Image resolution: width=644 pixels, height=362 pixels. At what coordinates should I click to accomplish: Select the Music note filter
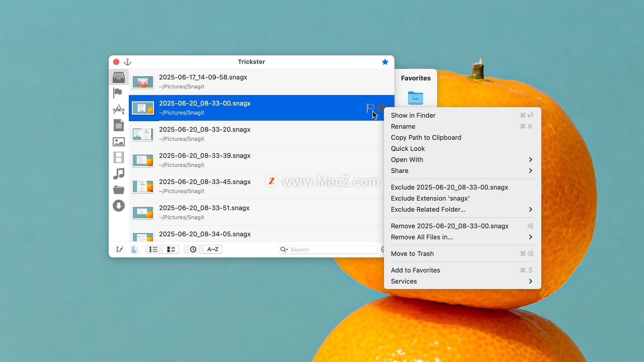pos(119,174)
